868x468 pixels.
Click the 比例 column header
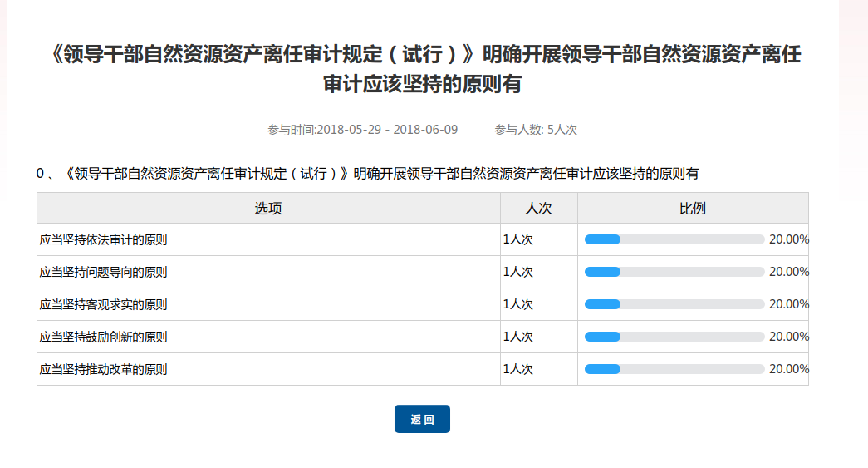tap(693, 208)
